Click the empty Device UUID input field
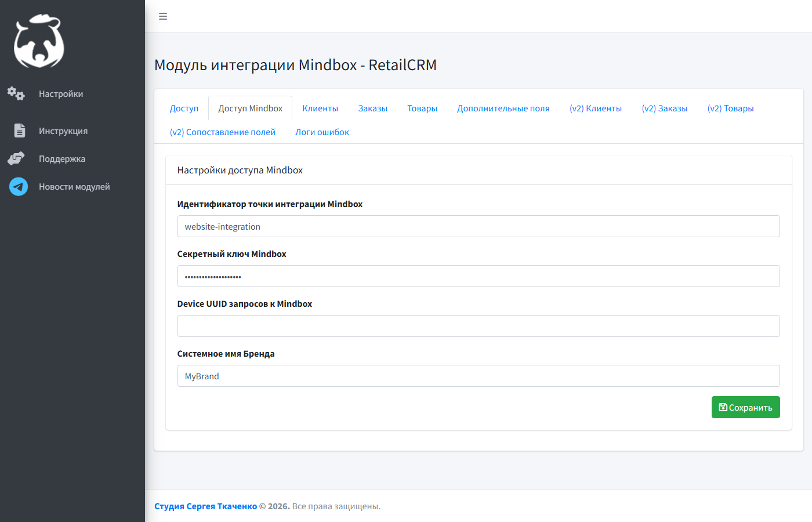 [478, 326]
